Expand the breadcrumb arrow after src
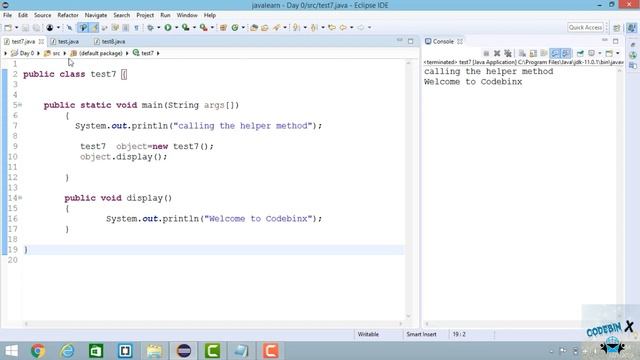This screenshot has width=640, height=360. coord(64,53)
